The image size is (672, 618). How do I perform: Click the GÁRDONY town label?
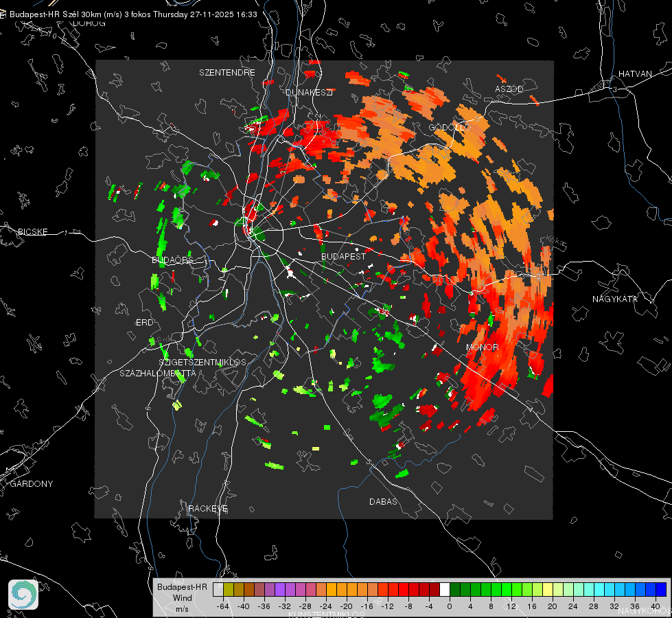coord(32,484)
